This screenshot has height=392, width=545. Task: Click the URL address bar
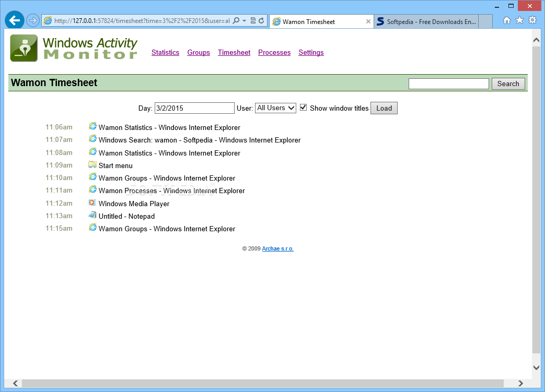click(142, 21)
